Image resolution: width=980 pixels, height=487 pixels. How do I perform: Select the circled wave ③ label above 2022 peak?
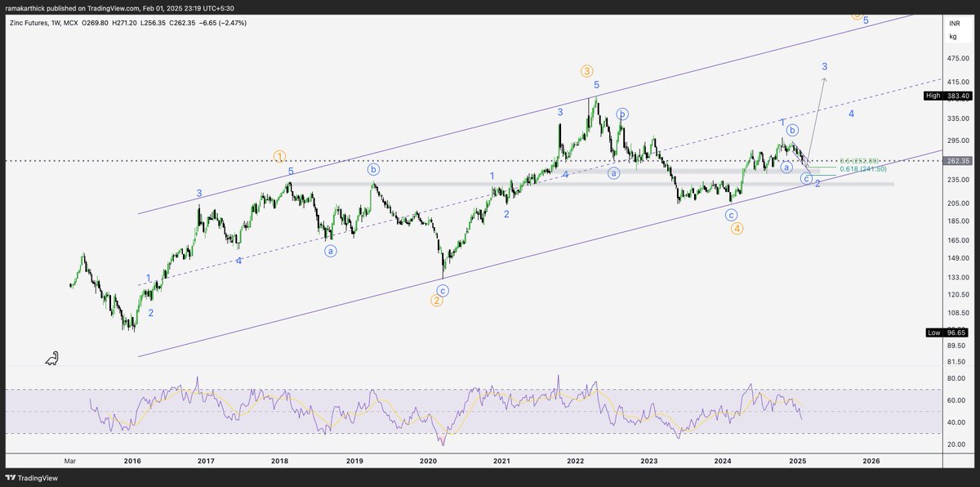coord(586,71)
